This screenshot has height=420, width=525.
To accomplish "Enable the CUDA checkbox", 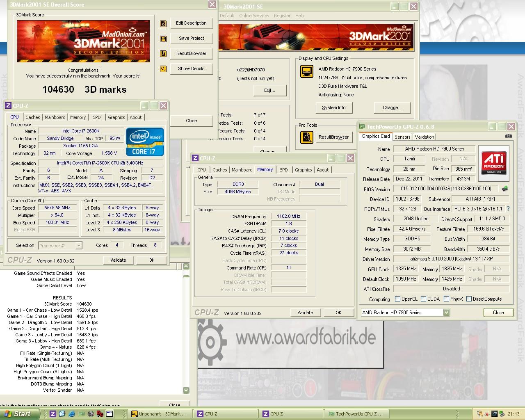I will [x=423, y=299].
